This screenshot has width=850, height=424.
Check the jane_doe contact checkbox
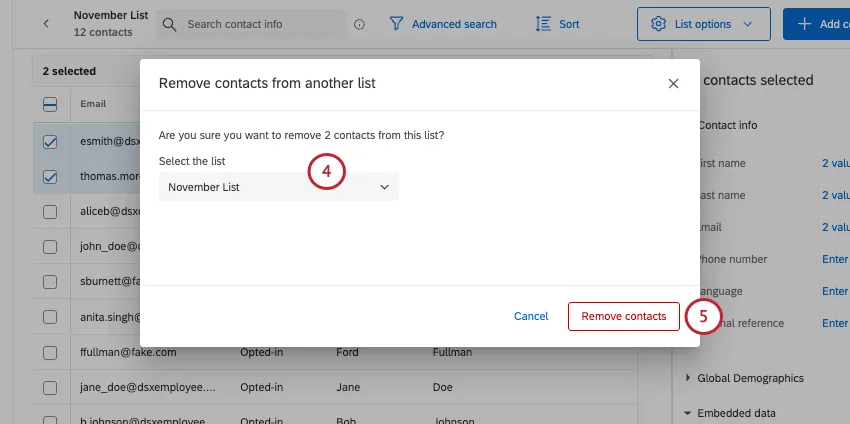coord(50,387)
